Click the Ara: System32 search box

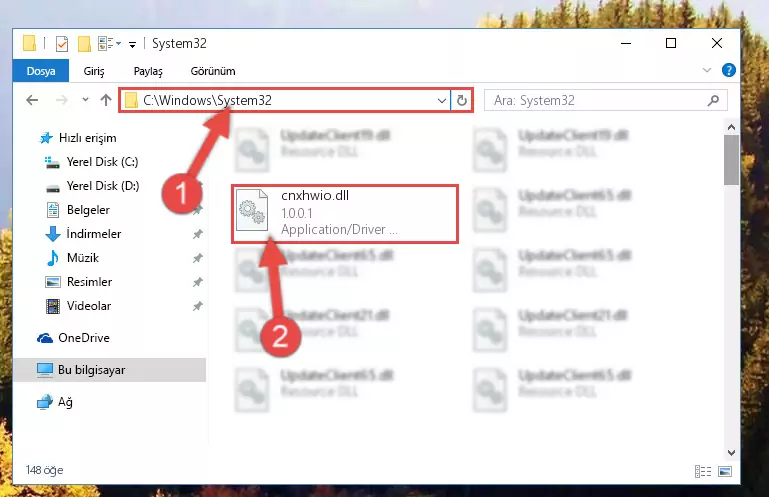[605, 101]
